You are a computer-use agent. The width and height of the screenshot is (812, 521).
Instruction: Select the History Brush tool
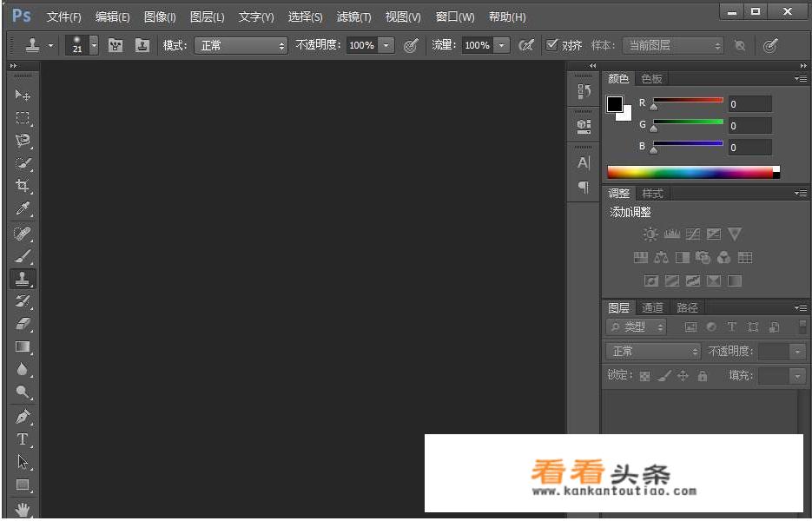23,301
